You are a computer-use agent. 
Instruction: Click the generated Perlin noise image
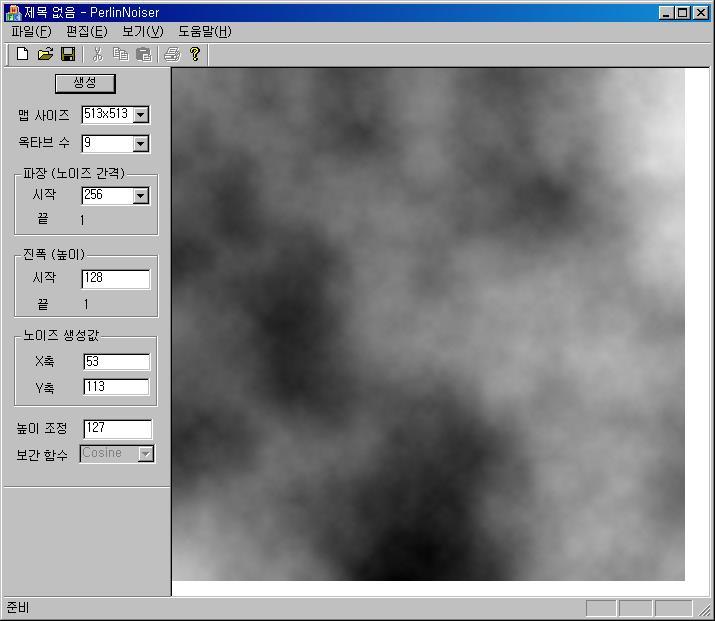point(428,325)
